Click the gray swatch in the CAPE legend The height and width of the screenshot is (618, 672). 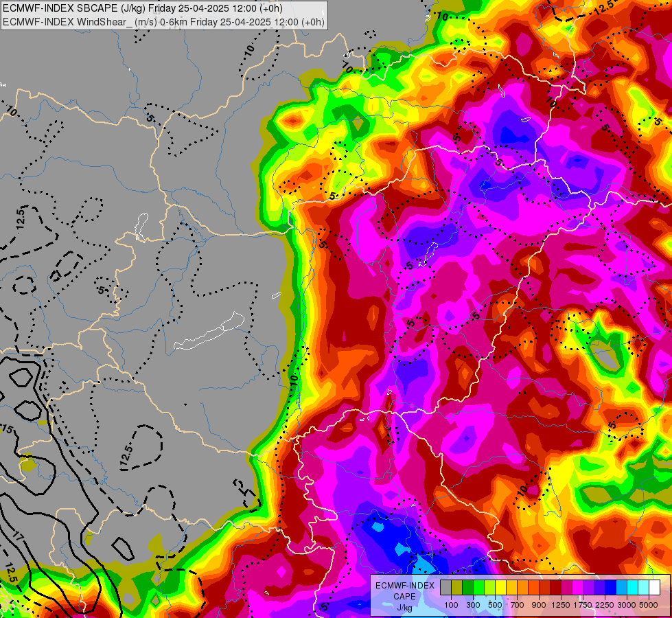(446, 587)
